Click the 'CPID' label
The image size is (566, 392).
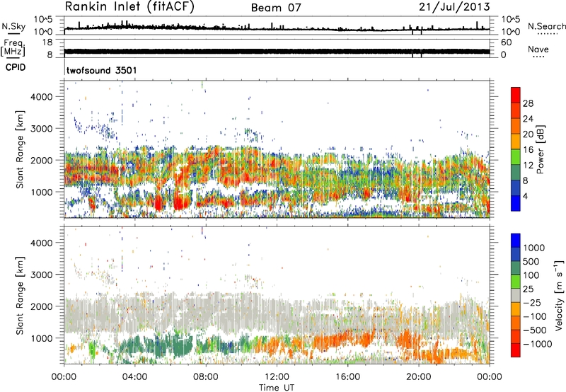pos(16,67)
